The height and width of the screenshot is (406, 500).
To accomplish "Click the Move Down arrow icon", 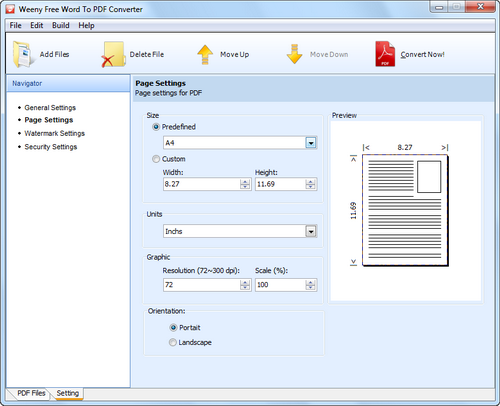I will tap(294, 54).
